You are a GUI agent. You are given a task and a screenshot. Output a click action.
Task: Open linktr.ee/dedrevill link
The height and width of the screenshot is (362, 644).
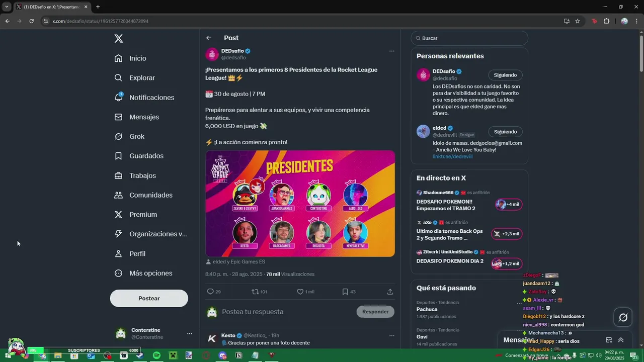click(452, 156)
